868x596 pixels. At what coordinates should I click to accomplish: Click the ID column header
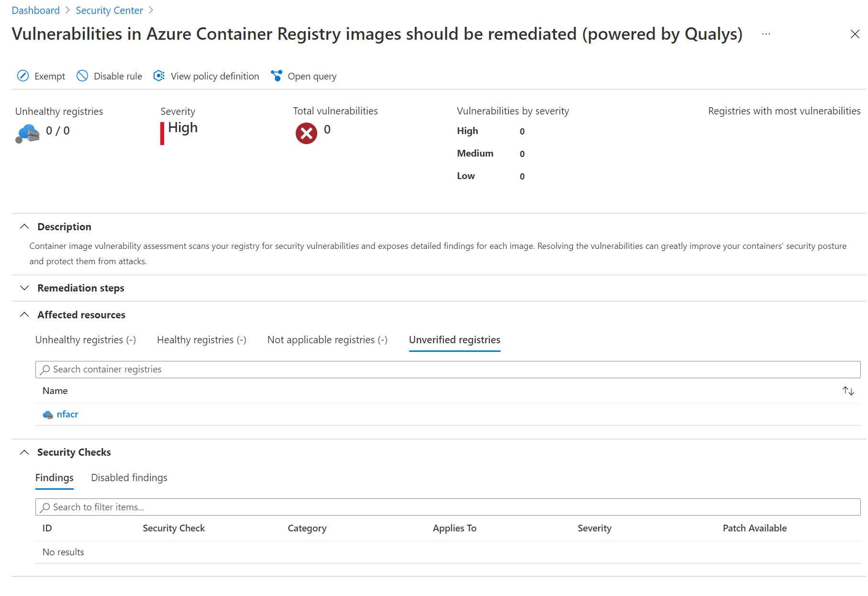tap(47, 528)
